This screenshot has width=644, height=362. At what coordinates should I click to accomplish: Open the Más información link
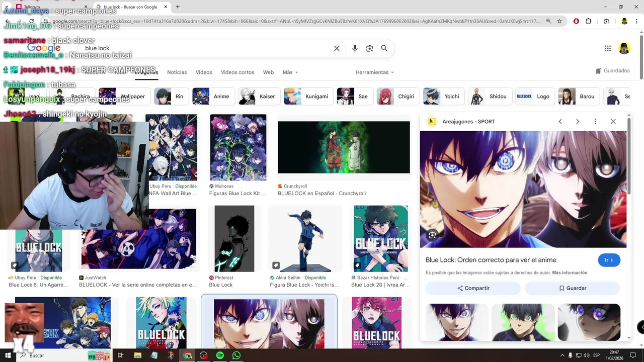point(570,273)
